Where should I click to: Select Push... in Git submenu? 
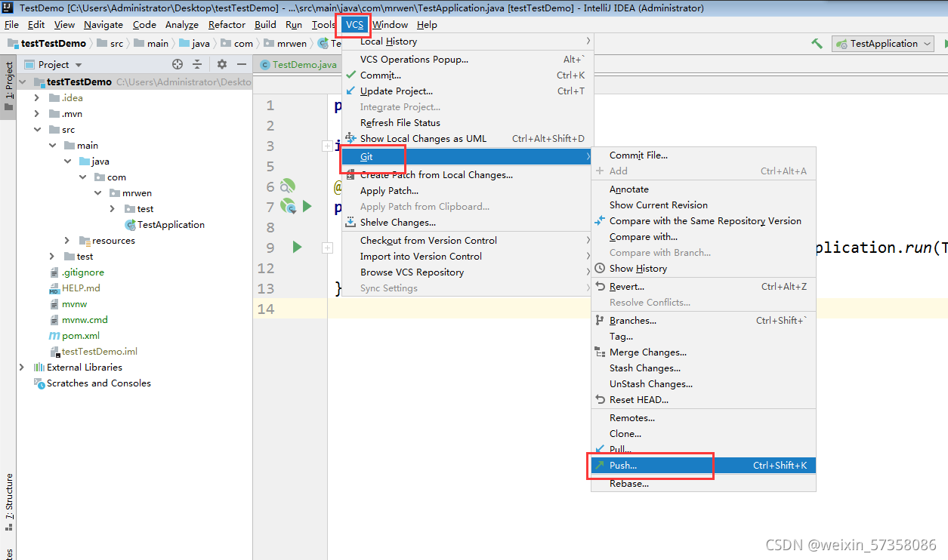[703, 466]
